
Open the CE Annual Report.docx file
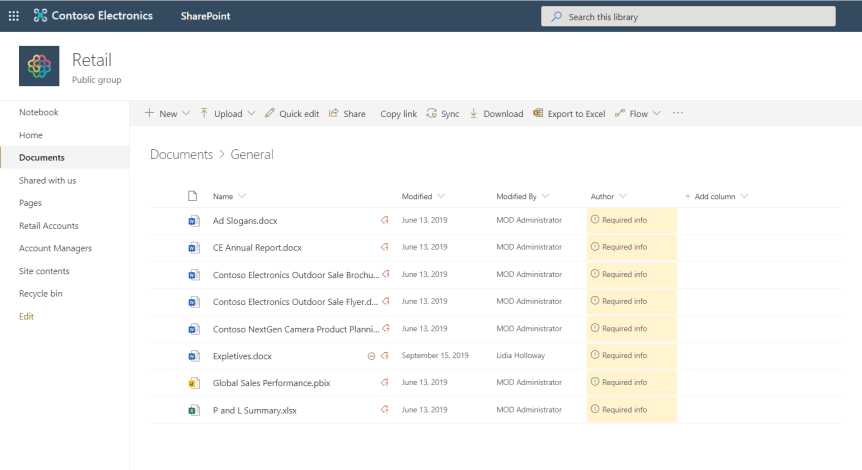257,247
